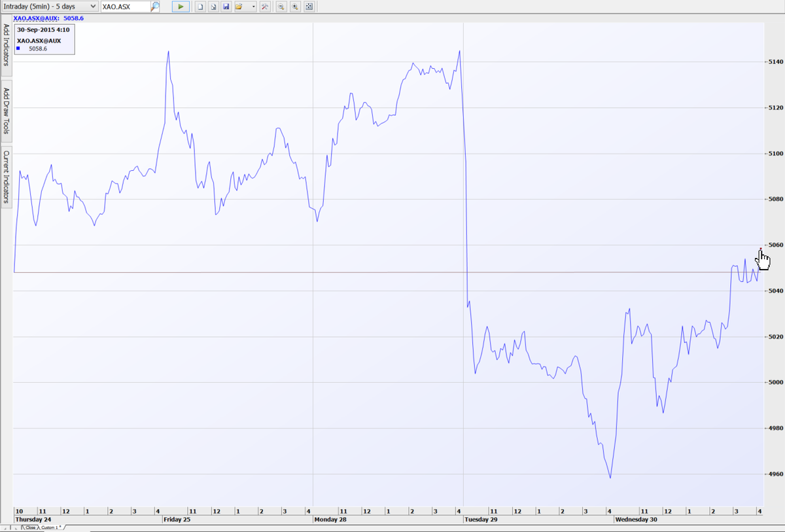Click the 30-Sep-2015 4:10 tooltip header

coord(43,29)
